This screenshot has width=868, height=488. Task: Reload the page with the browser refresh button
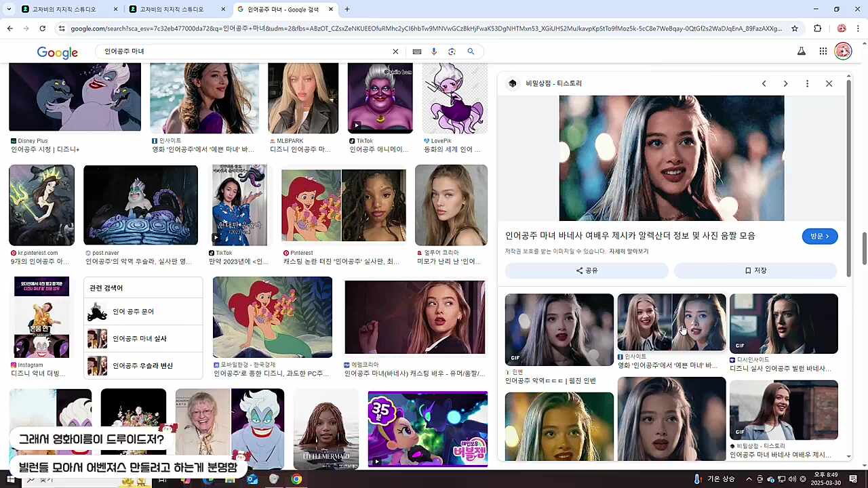42,28
